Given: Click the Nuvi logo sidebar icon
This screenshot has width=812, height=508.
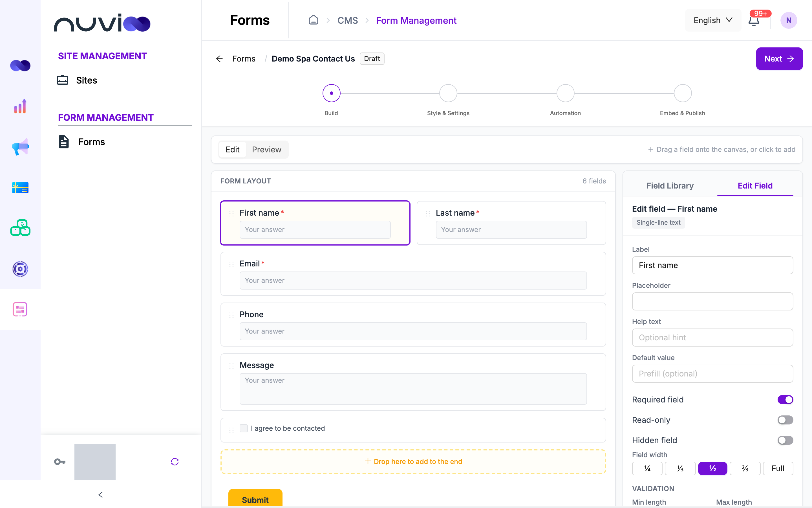Looking at the screenshot, I should click(20, 65).
